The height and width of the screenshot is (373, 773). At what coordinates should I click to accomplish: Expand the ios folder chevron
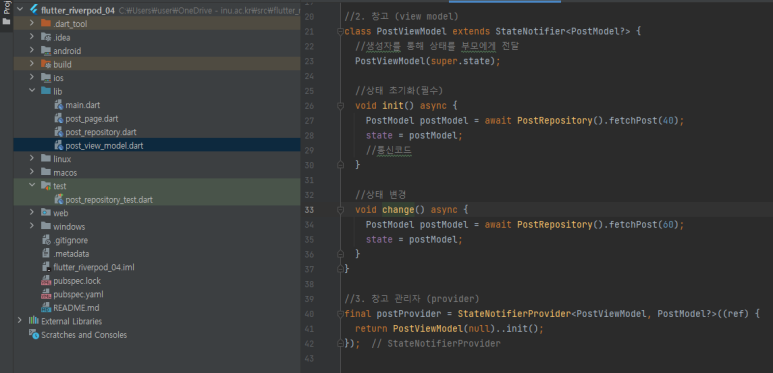click(x=32, y=77)
